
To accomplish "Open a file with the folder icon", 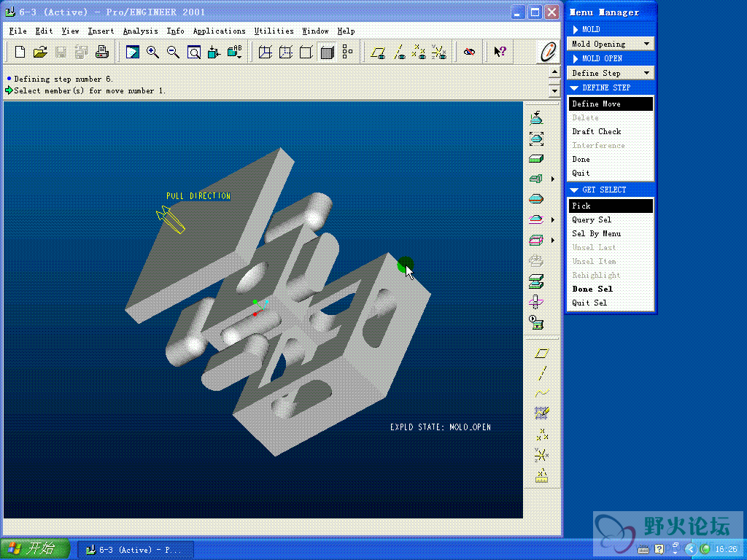I will coord(41,52).
